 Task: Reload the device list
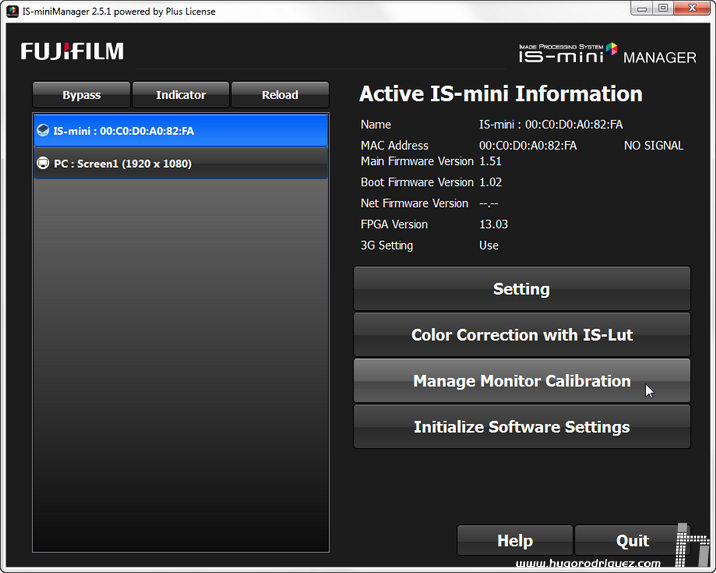(x=280, y=95)
